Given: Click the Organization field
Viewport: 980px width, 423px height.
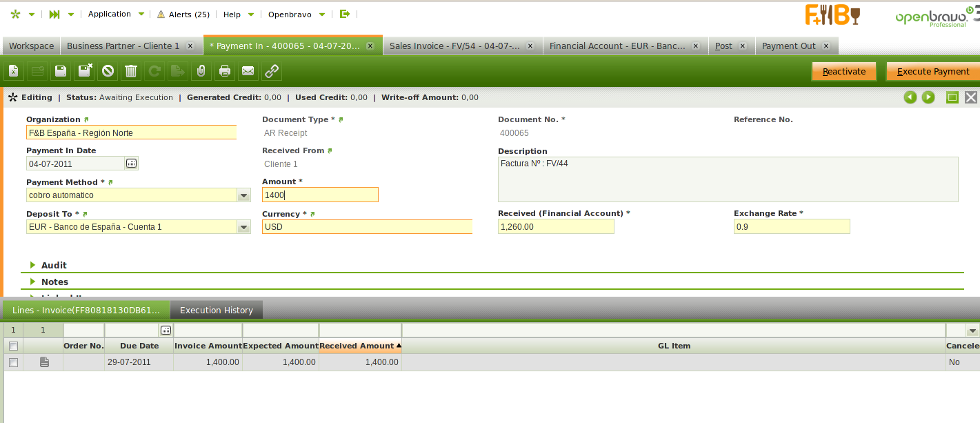Looking at the screenshot, I should tap(131, 132).
